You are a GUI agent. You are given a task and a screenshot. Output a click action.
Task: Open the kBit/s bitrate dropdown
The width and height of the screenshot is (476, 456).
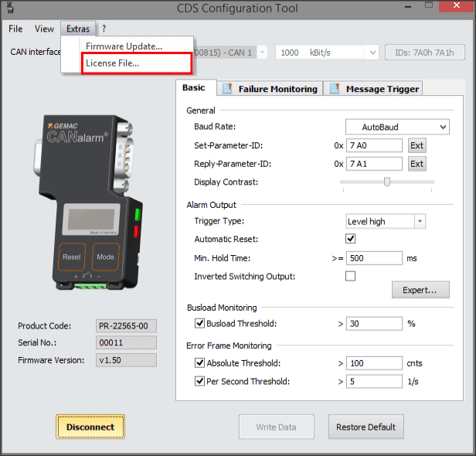(328, 52)
